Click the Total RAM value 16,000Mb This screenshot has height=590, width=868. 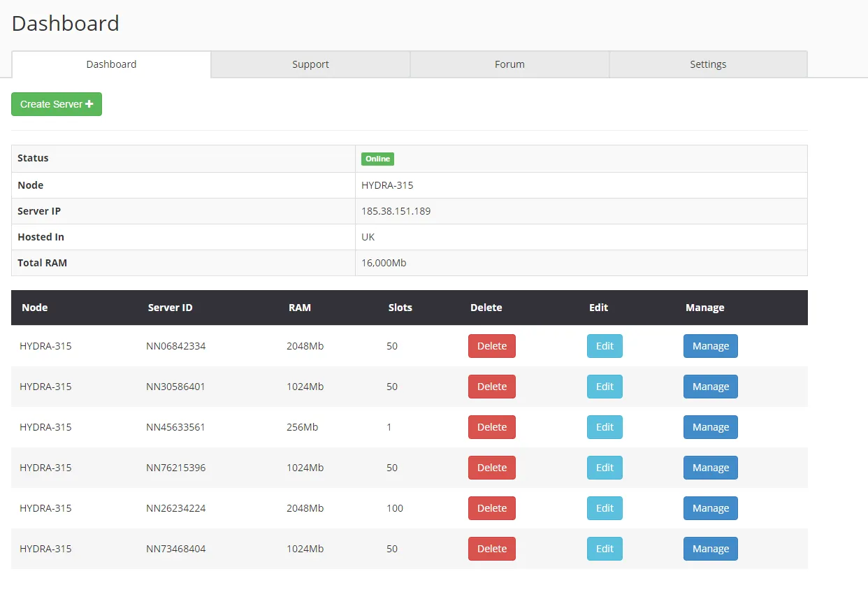click(x=384, y=263)
